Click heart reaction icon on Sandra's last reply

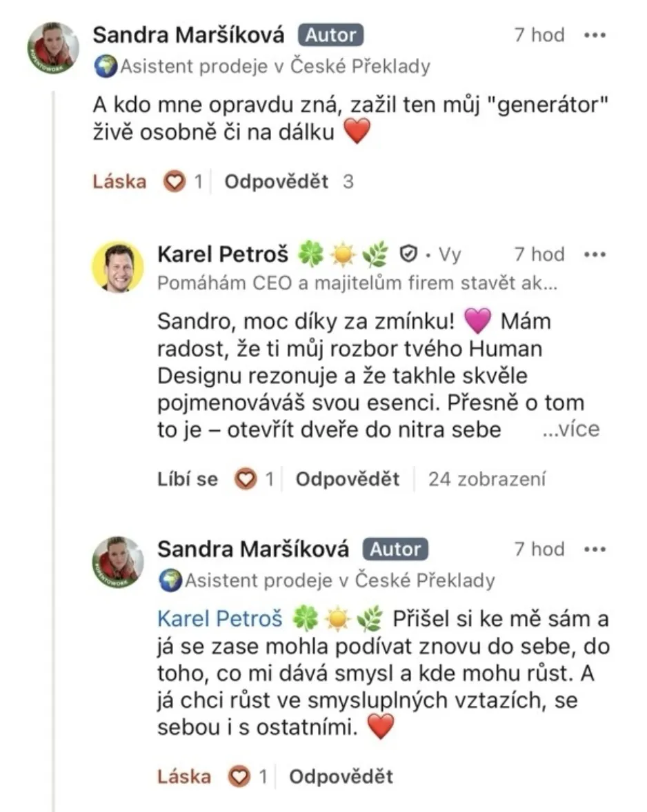pos(239,777)
